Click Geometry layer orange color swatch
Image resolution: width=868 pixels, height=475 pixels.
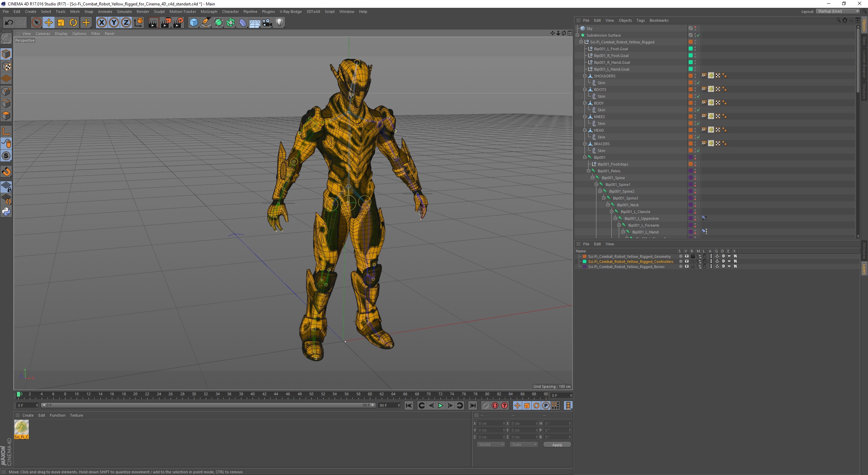[x=585, y=256]
